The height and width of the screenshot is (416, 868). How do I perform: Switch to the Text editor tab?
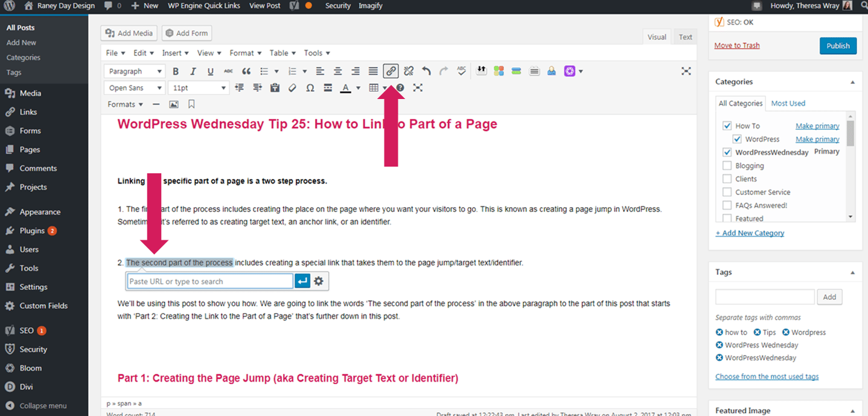coord(685,37)
